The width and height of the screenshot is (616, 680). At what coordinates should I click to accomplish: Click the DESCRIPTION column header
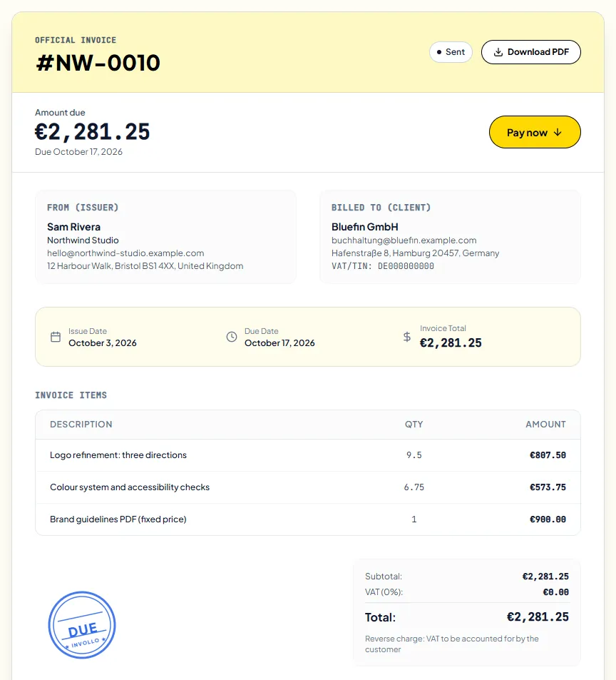click(x=81, y=424)
